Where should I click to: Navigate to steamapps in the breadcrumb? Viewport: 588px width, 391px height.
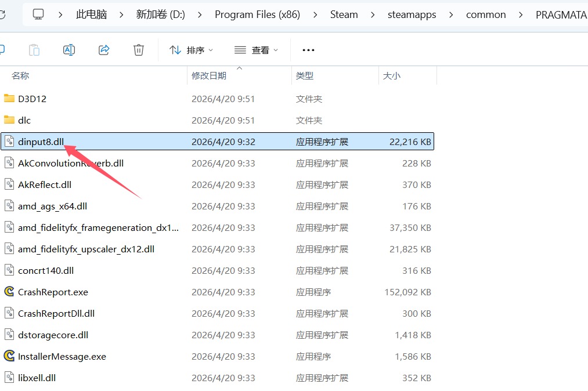point(412,15)
